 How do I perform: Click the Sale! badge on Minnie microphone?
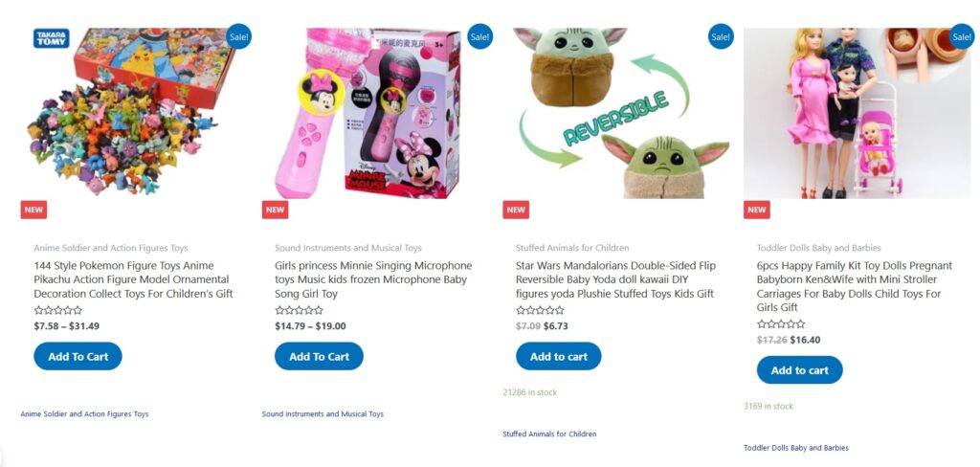click(480, 36)
